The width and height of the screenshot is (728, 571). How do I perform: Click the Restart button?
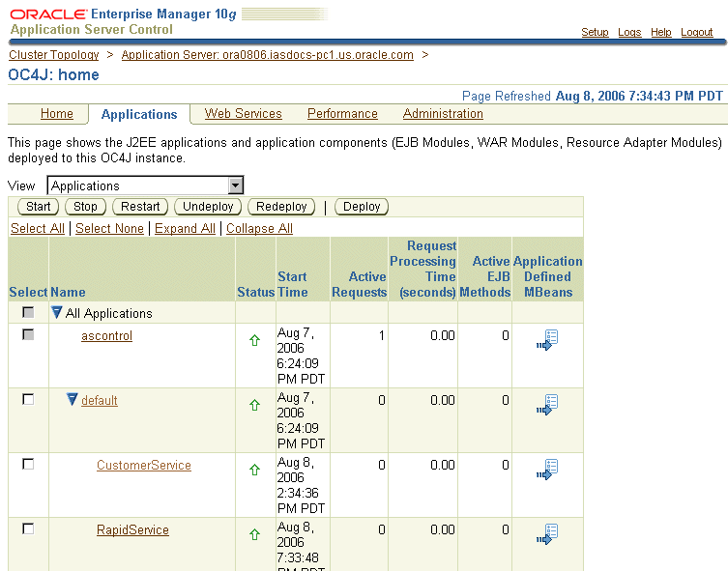pyautogui.click(x=140, y=207)
